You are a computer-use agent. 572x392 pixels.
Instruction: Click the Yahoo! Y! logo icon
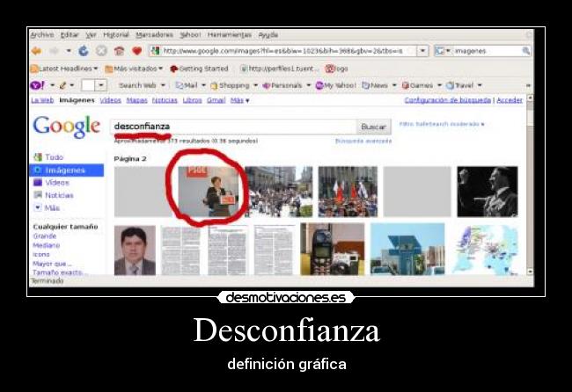click(37, 85)
